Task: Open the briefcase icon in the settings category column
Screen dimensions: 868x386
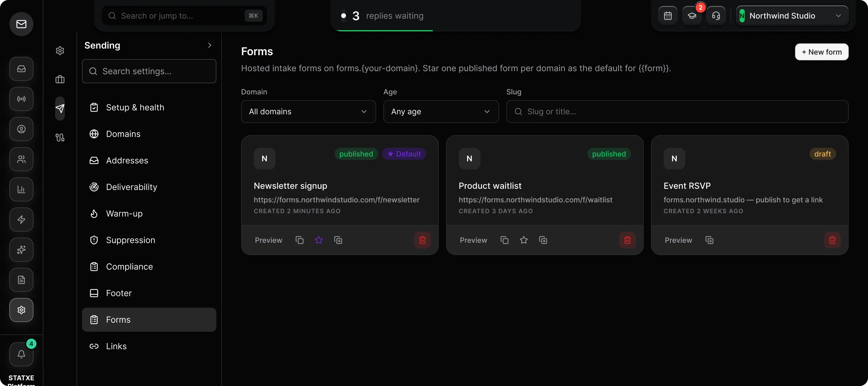Action: tap(60, 80)
